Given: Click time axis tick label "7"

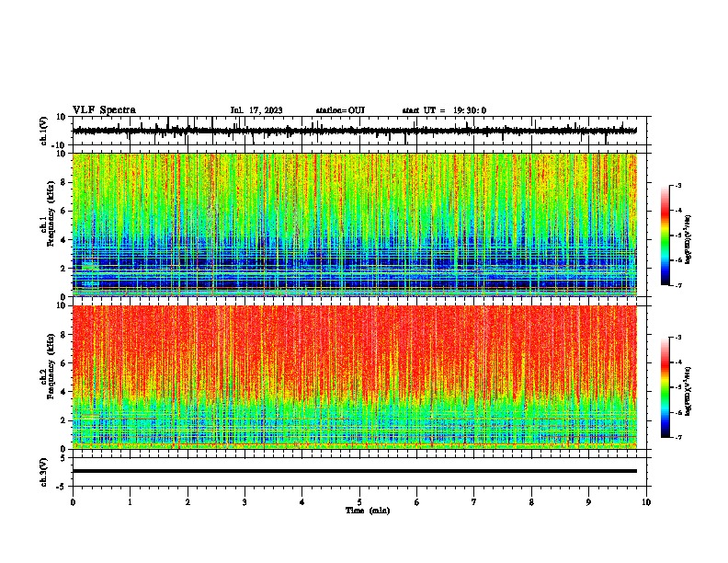Looking at the screenshot, I should tap(474, 502).
